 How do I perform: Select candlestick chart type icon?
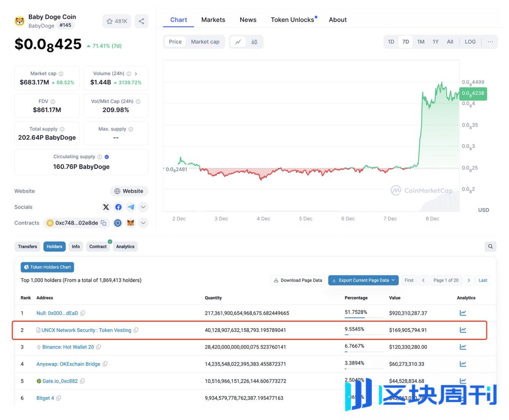(x=254, y=42)
